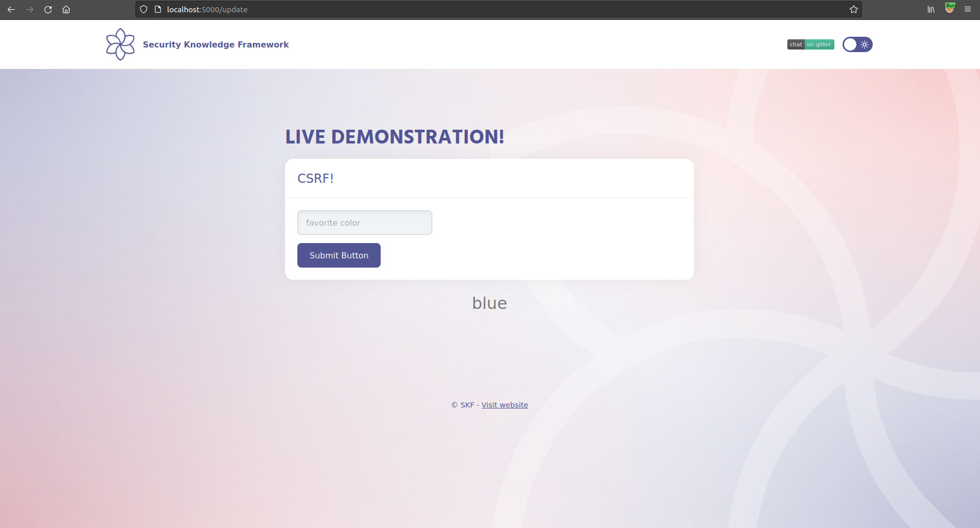
Task: Open the Burp extension icon
Action: click(x=950, y=9)
